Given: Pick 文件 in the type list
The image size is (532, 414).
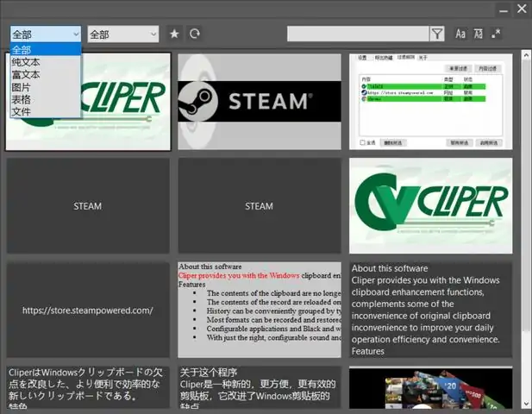Looking at the screenshot, I should point(22,111).
